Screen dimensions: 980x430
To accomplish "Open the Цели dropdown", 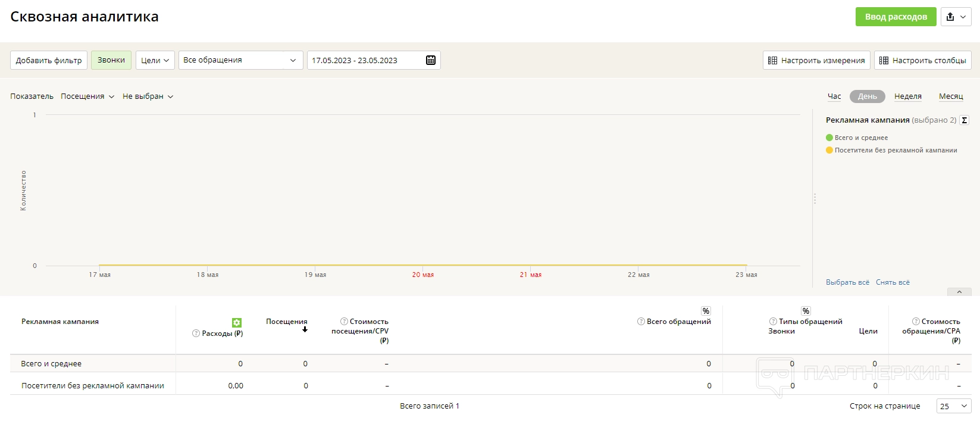I will pos(155,60).
